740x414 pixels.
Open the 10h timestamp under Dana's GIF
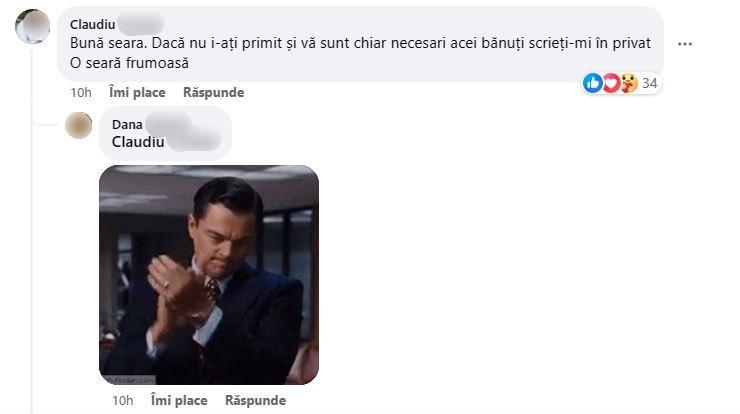click(x=123, y=400)
